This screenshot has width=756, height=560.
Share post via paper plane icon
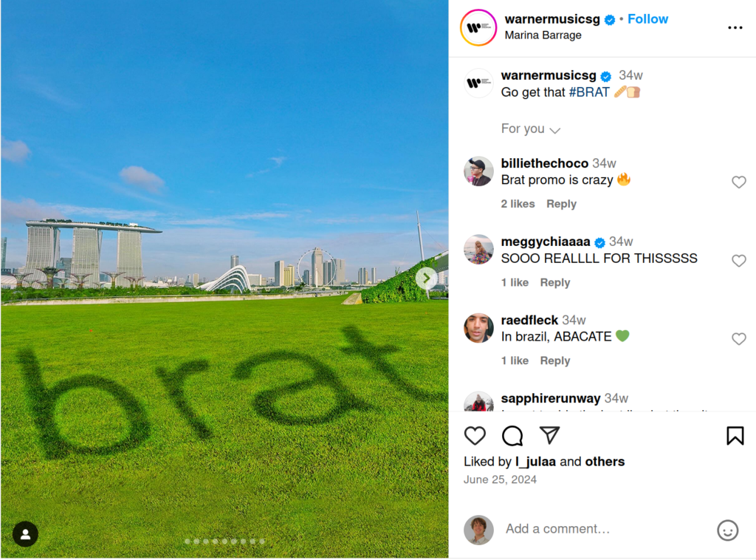point(549,435)
